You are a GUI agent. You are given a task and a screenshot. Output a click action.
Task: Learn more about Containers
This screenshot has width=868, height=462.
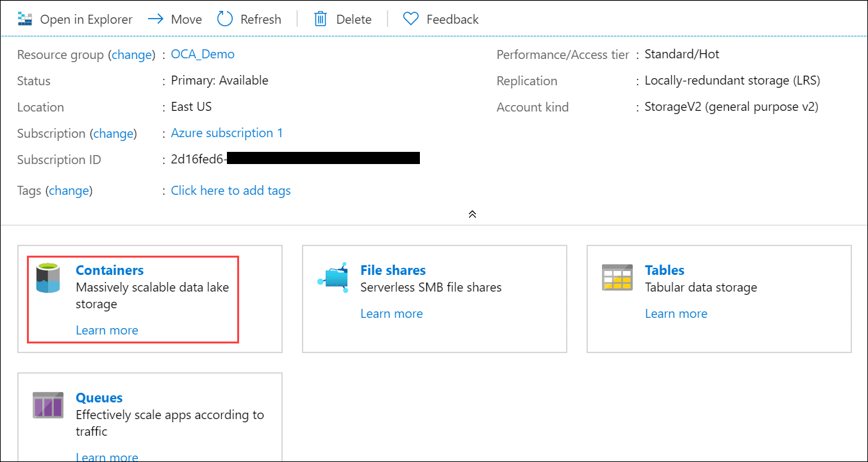tap(107, 331)
